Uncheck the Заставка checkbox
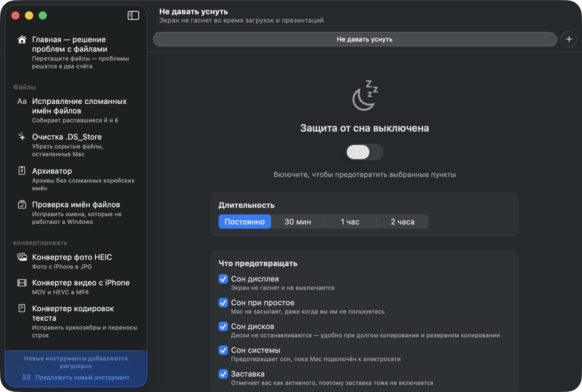This screenshot has width=582, height=392. click(223, 374)
